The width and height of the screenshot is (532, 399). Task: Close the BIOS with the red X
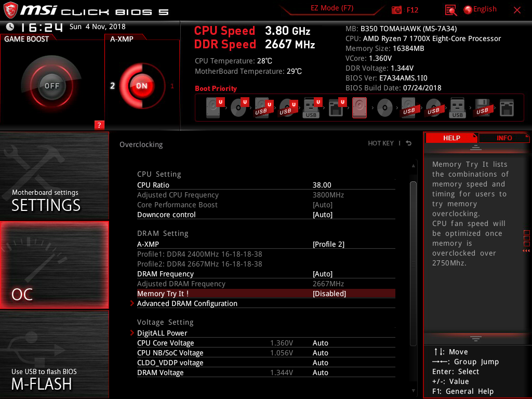pyautogui.click(x=517, y=10)
